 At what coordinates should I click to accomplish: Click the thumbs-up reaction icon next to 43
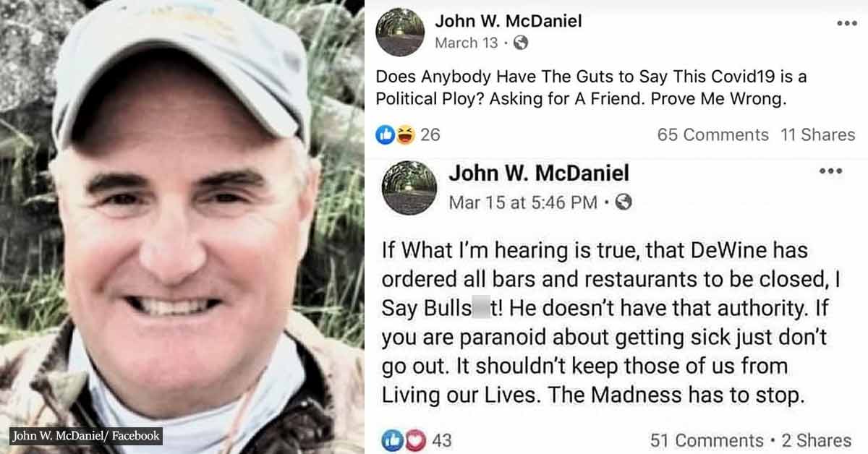point(391,440)
